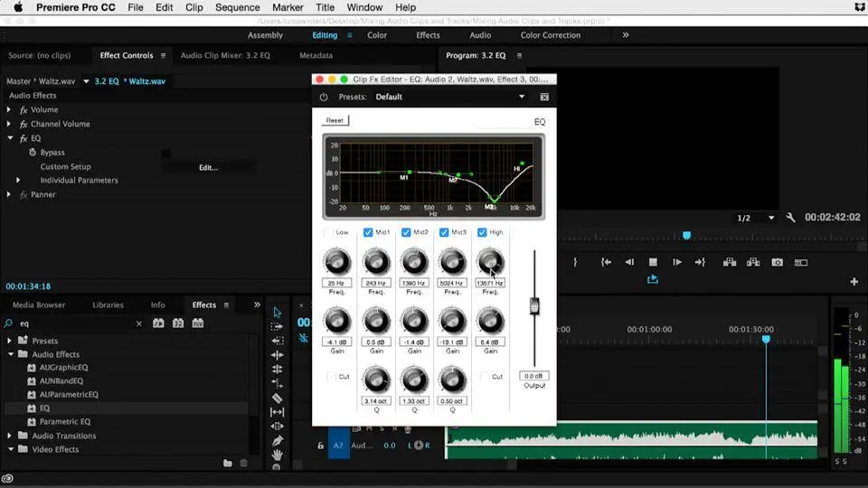The height and width of the screenshot is (488, 868).
Task: Open the Program Monitor wrench settings
Action: (x=790, y=218)
